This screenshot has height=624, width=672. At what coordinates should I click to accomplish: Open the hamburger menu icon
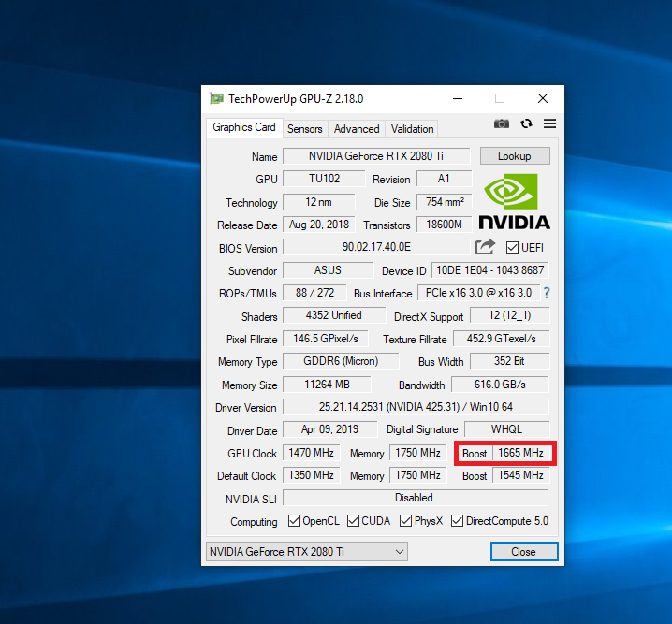point(549,123)
